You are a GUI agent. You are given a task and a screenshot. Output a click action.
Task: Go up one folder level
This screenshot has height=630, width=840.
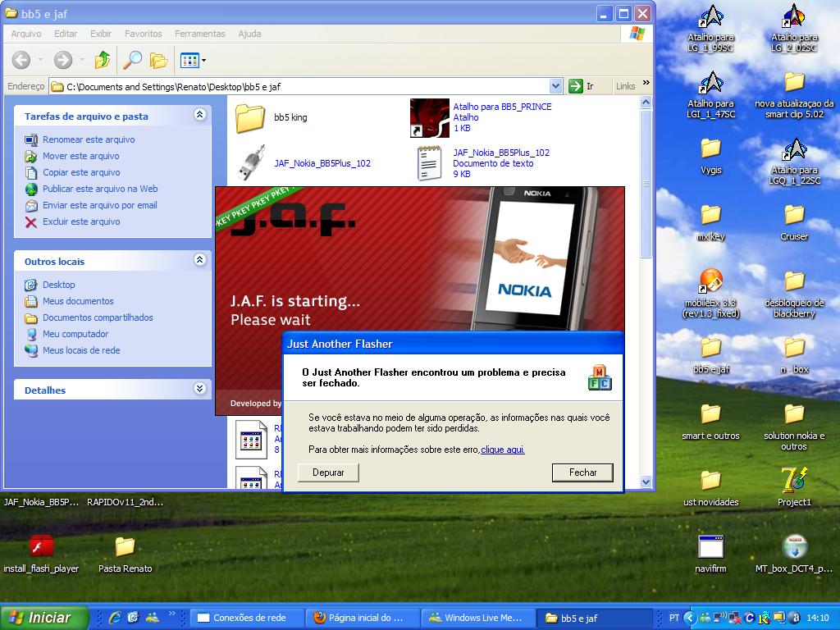tap(103, 60)
